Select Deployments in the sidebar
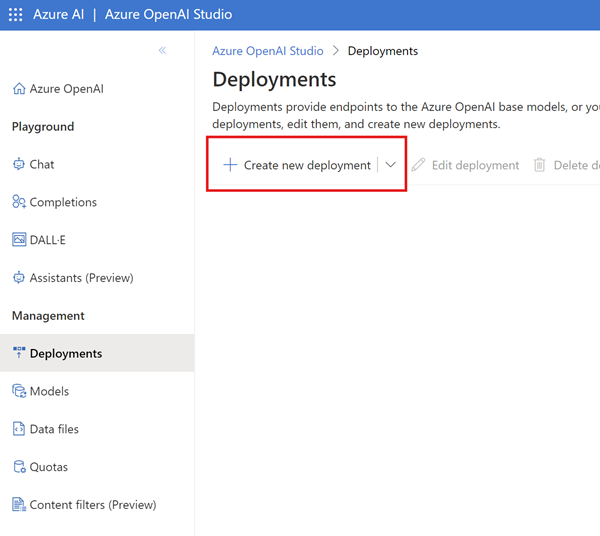Screen dimensions: 600x536 click(x=97, y=353)
